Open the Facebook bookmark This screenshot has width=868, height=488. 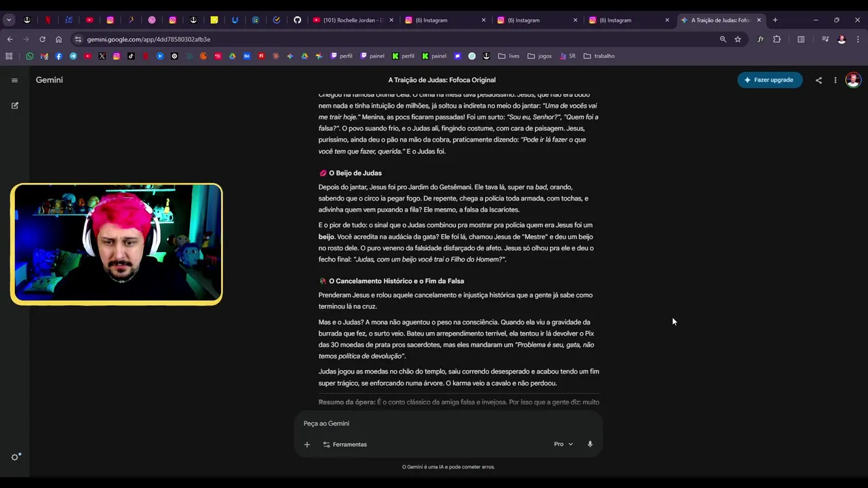[59, 56]
